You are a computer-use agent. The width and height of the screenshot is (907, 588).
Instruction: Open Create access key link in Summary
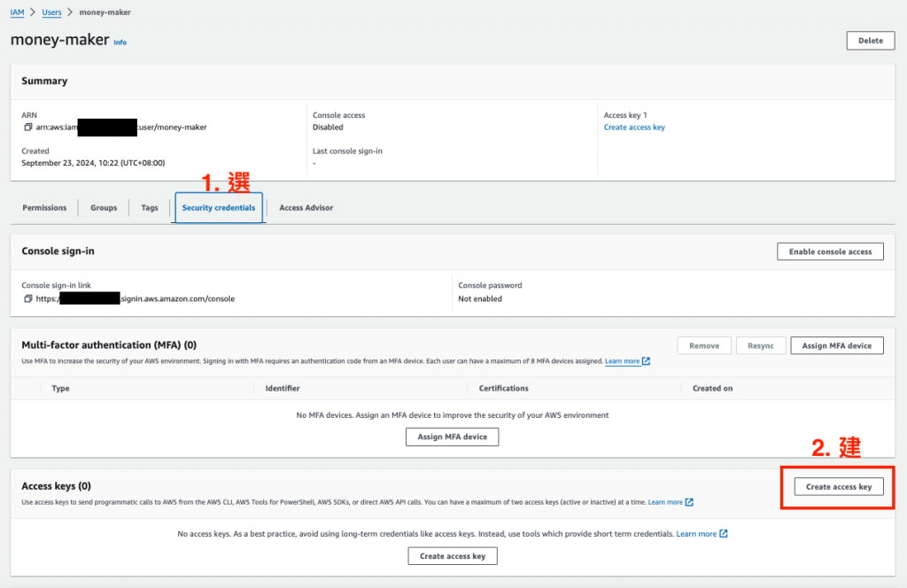pyautogui.click(x=634, y=128)
